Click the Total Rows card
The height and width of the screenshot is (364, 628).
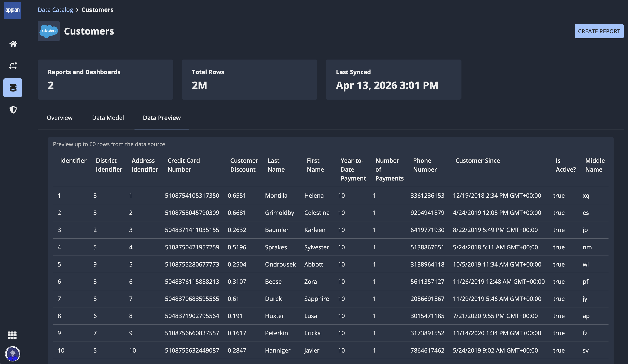(x=249, y=79)
